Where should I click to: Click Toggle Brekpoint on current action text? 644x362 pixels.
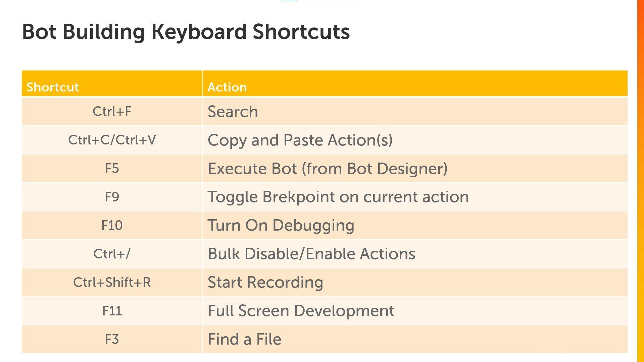[x=338, y=197]
